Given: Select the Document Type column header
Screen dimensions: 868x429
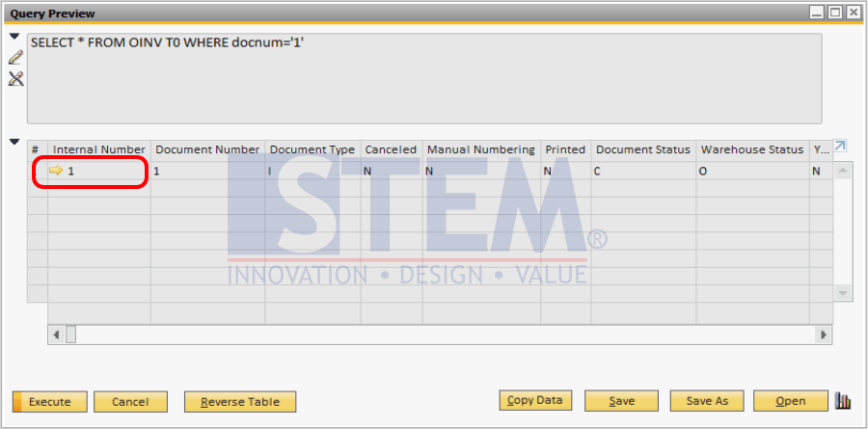Looking at the screenshot, I should click(312, 150).
